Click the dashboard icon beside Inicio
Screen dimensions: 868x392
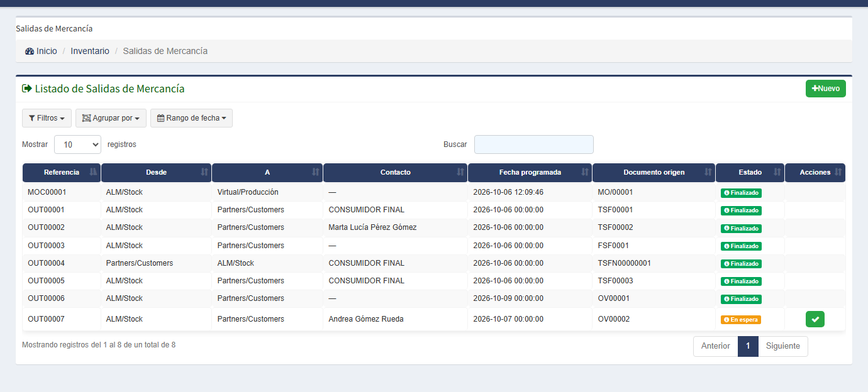click(30, 51)
